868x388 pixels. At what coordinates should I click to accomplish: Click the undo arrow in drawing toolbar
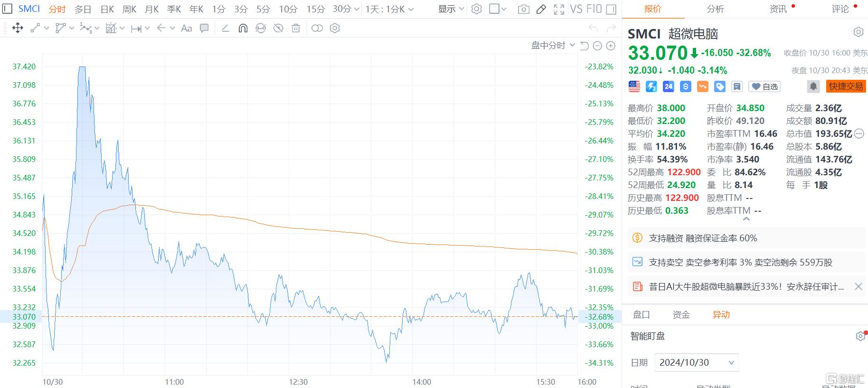coord(593,28)
